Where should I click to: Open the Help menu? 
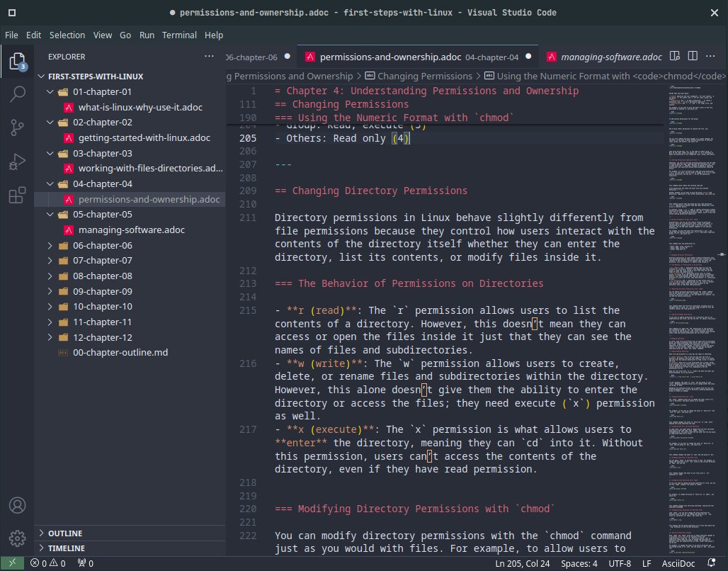(x=214, y=35)
